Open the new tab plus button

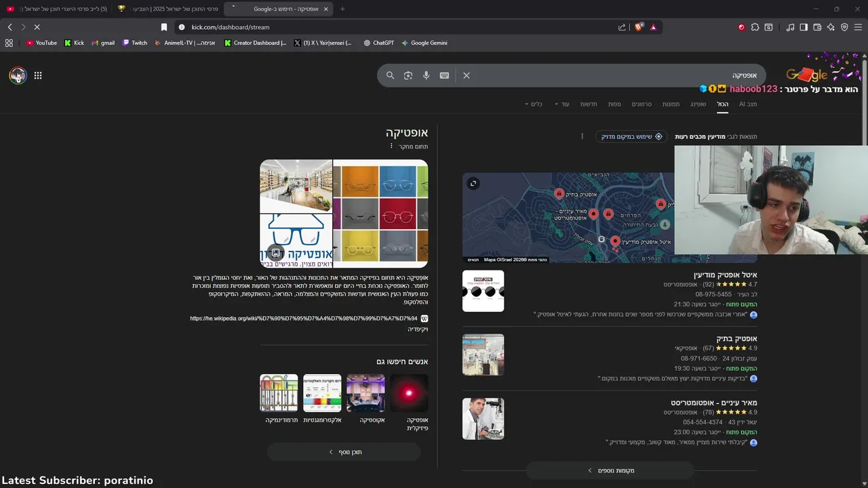coord(342,9)
